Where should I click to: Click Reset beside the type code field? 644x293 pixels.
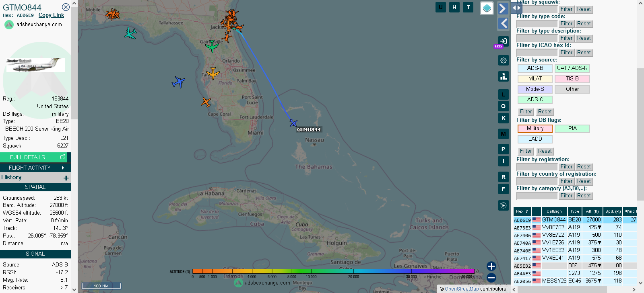[584, 24]
